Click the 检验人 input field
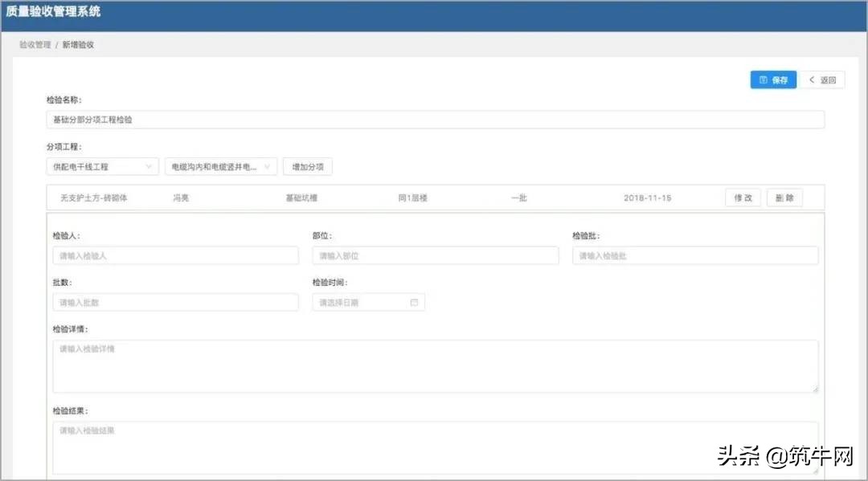Screen dimensions: 868x481 [175, 255]
